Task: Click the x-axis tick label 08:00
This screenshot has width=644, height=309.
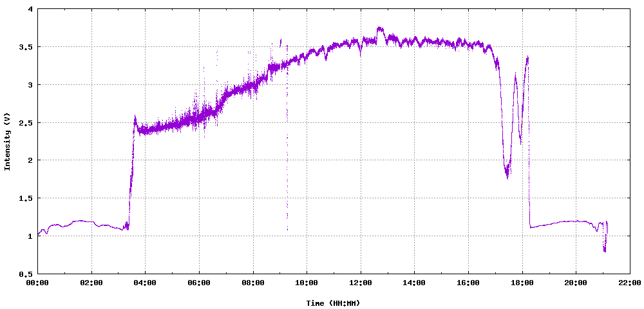Action: [x=253, y=283]
